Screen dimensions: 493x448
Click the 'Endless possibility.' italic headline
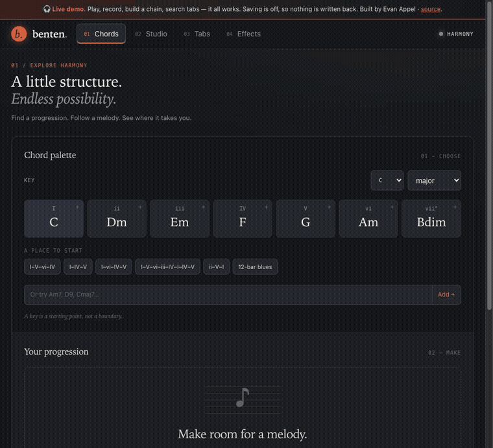click(64, 99)
